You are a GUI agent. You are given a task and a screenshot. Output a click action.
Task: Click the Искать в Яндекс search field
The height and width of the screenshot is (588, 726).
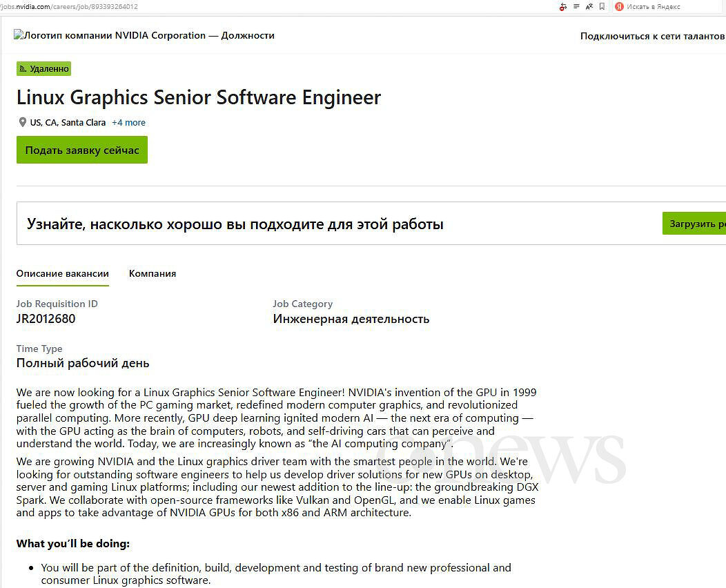[669, 6]
